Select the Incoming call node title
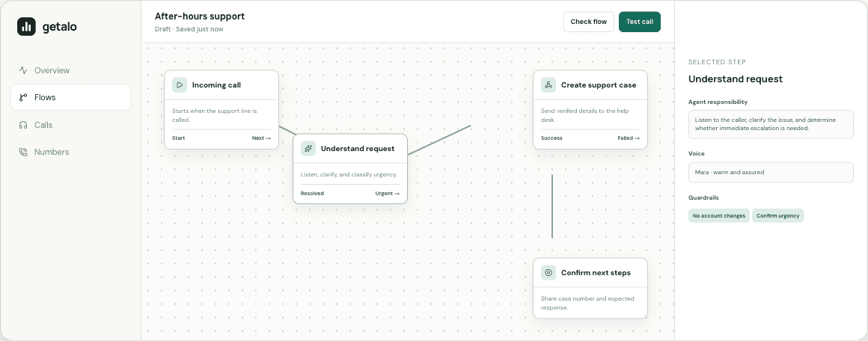The height and width of the screenshot is (341, 868). pyautogui.click(x=216, y=85)
